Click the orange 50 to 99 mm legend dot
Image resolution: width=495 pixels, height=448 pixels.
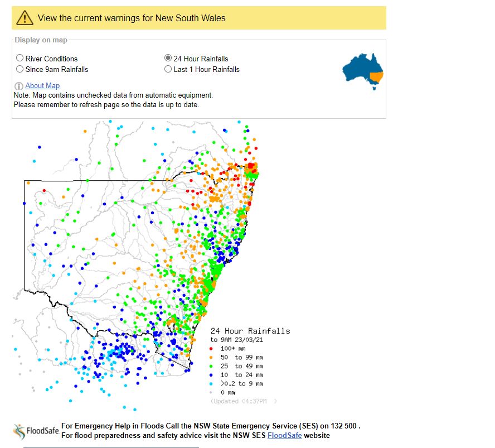click(211, 358)
